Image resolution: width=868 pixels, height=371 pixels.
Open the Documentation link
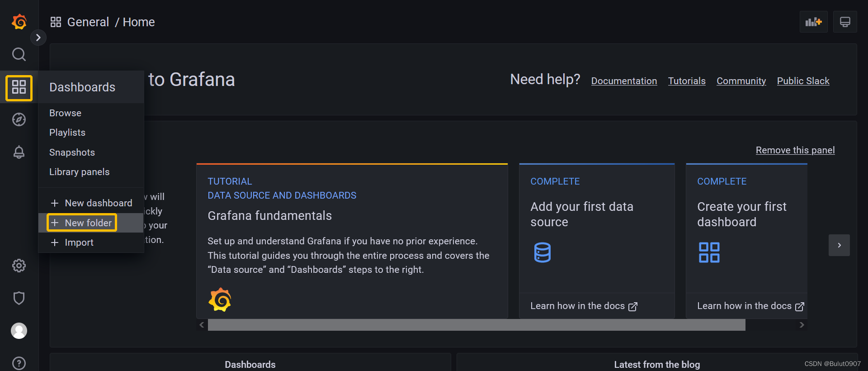(x=624, y=81)
